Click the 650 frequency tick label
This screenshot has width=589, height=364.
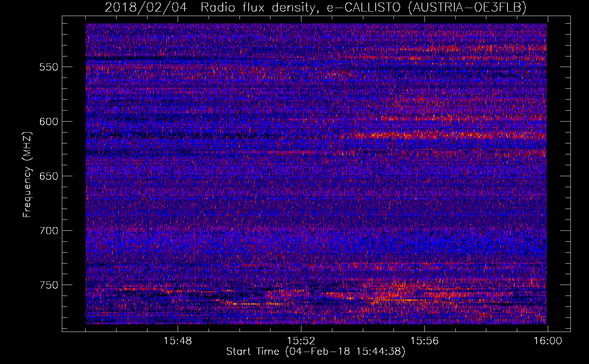[x=49, y=176]
